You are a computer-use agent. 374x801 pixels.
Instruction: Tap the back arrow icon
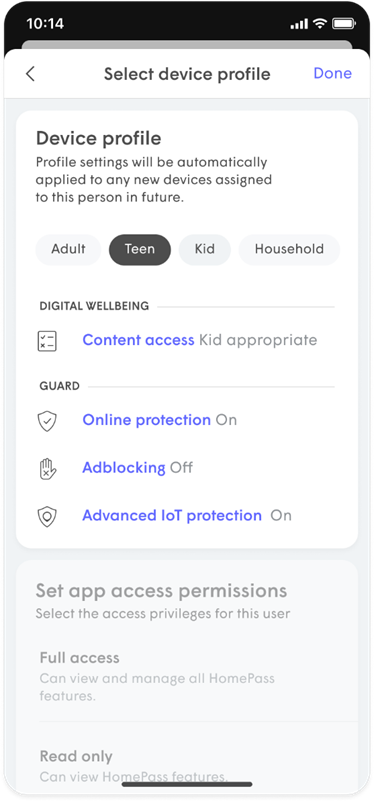(30, 74)
